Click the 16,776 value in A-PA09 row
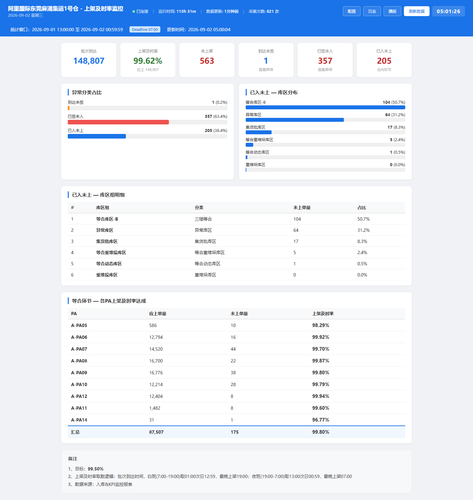Screen dimensions: 473x500 [156, 373]
